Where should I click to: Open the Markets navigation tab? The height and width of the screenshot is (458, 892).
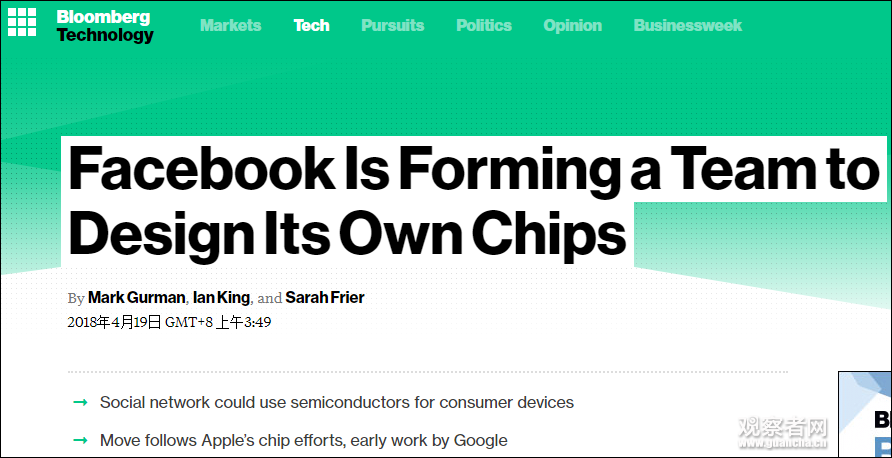pos(230,25)
